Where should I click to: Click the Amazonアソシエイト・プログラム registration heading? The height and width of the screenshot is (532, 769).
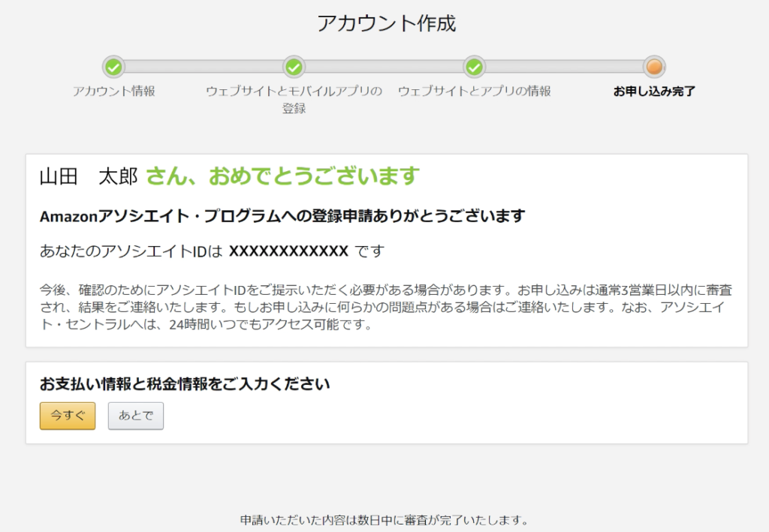(x=282, y=216)
